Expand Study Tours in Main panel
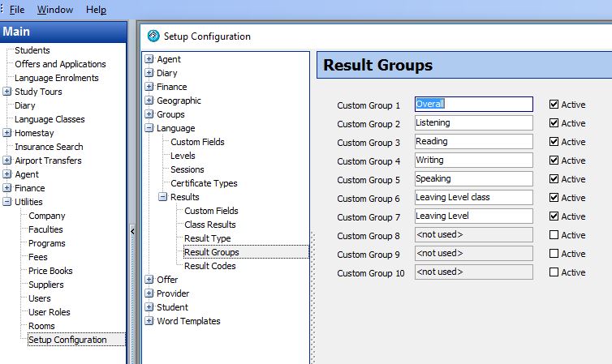Viewport: 612px width, 364px height. (x=7, y=92)
